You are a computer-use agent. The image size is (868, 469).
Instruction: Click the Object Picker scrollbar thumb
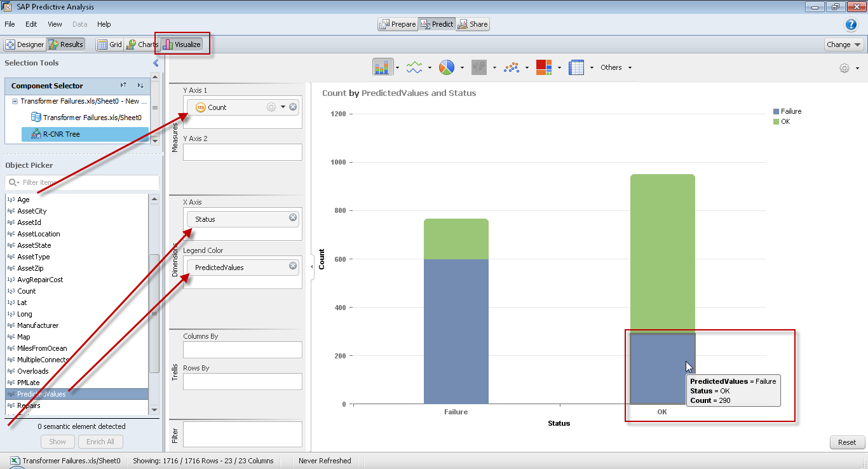coord(154,313)
